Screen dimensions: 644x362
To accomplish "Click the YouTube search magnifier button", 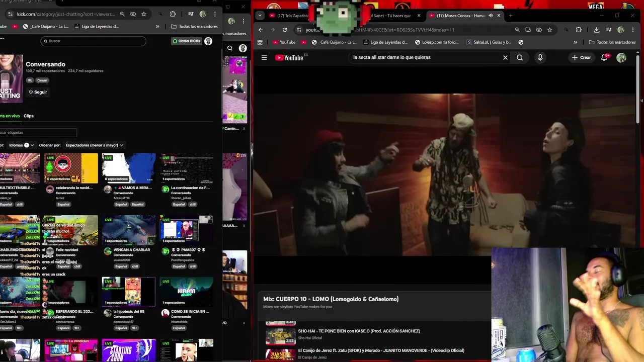I will [x=520, y=57].
